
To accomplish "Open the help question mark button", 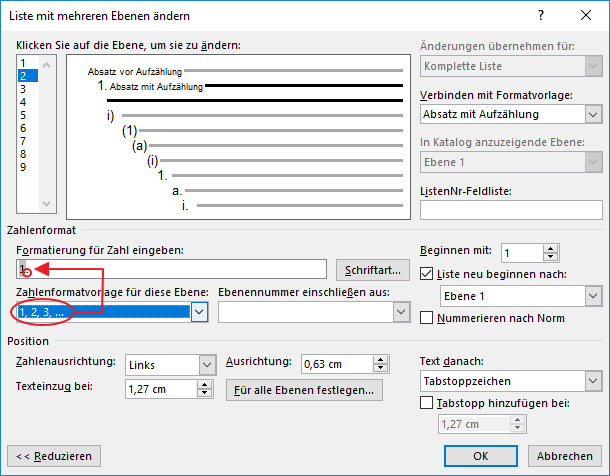I will point(541,16).
